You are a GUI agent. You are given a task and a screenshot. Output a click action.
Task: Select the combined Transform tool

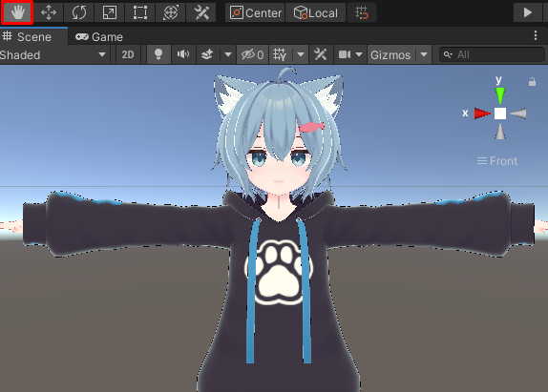pos(171,13)
